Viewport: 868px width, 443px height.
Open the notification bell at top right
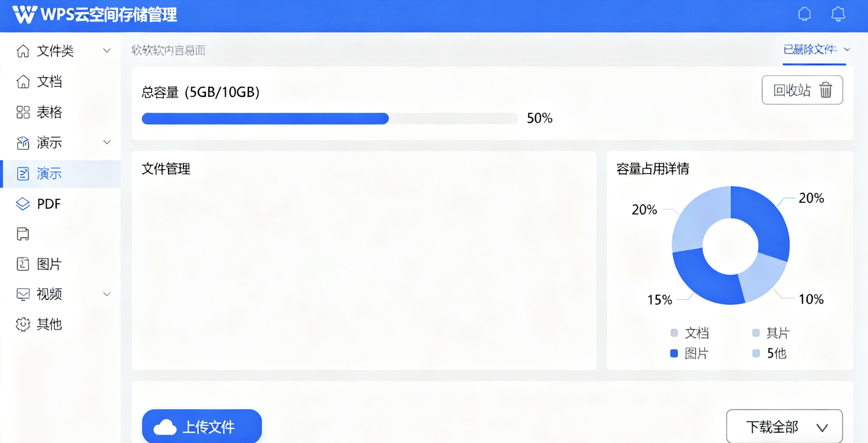[838, 14]
